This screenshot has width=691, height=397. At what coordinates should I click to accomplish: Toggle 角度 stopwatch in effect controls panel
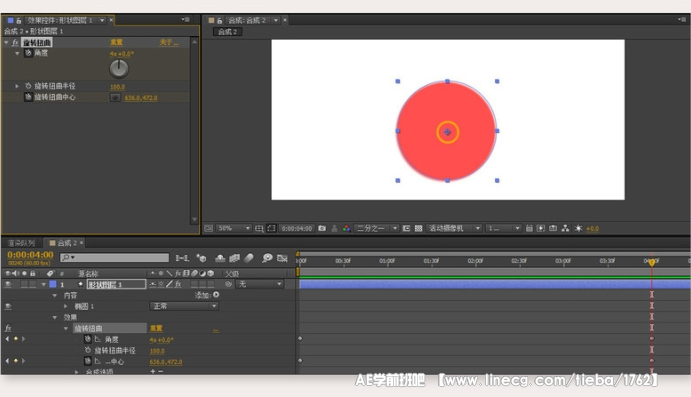[28, 53]
